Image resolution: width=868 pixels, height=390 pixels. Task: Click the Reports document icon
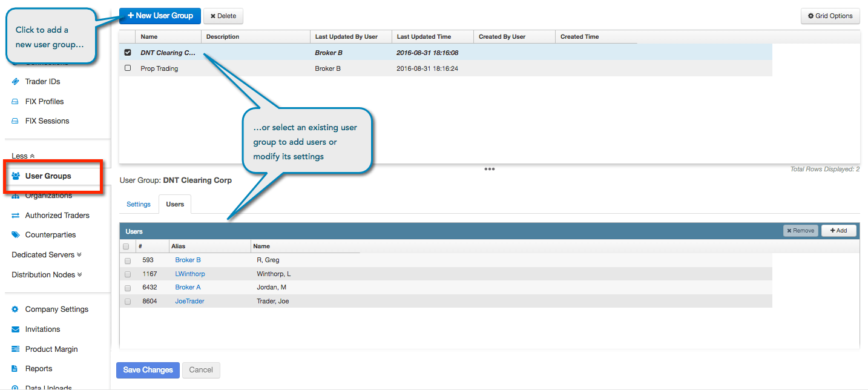pyautogui.click(x=15, y=369)
